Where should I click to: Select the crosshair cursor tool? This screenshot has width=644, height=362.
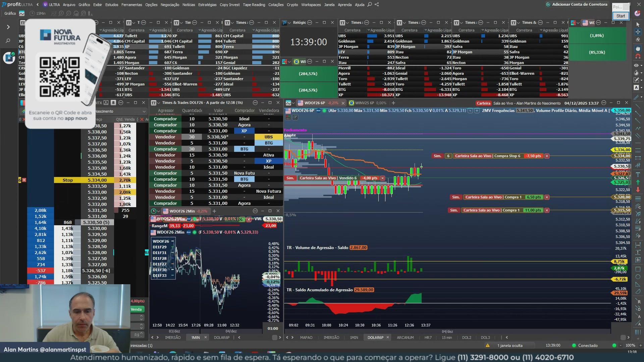click(638, 32)
